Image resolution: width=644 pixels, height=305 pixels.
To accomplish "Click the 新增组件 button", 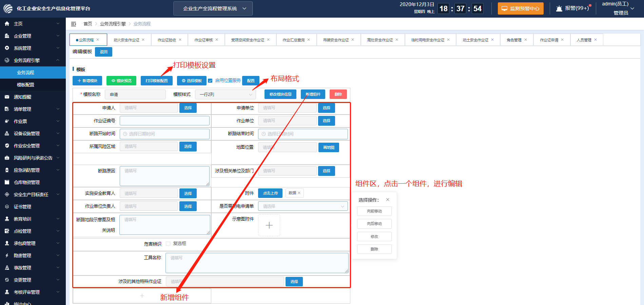I will coord(313,94).
